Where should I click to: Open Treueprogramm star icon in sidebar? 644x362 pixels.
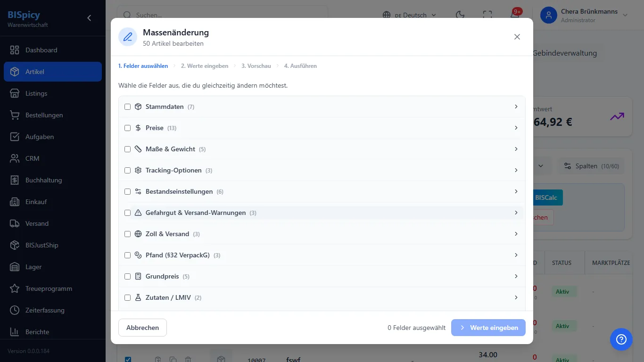click(x=15, y=288)
